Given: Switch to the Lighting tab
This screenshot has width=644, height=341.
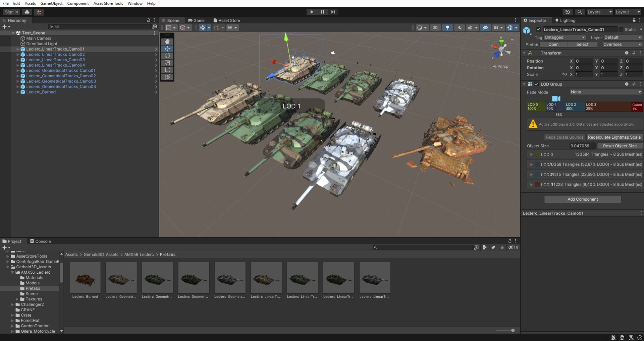Looking at the screenshot, I should (565, 20).
